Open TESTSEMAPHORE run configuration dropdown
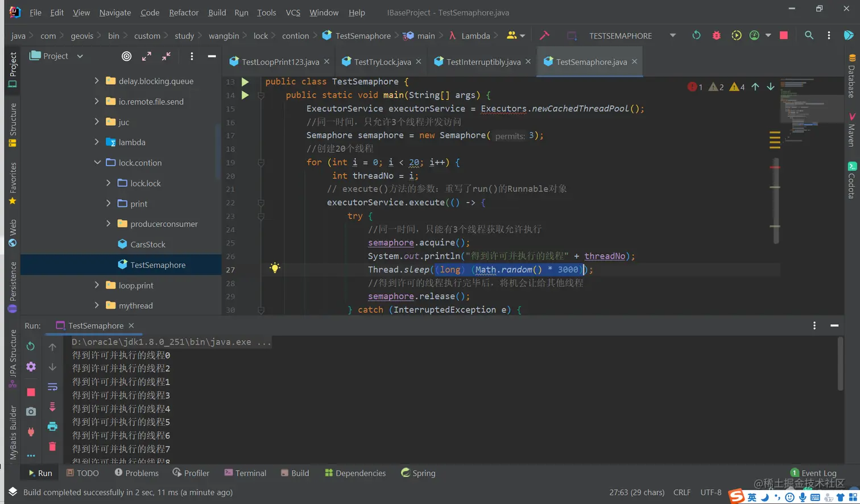The height and width of the screenshot is (504, 860). click(673, 35)
